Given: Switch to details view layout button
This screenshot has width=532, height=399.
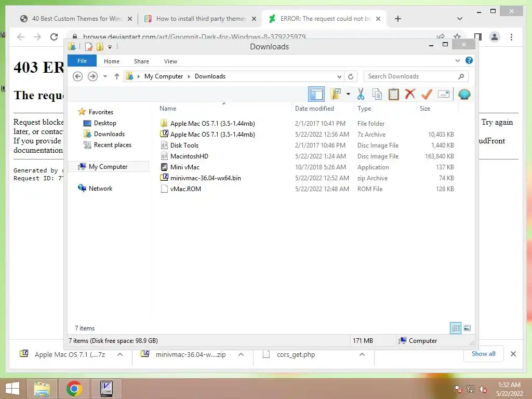Looking at the screenshot, I should click(455, 328).
